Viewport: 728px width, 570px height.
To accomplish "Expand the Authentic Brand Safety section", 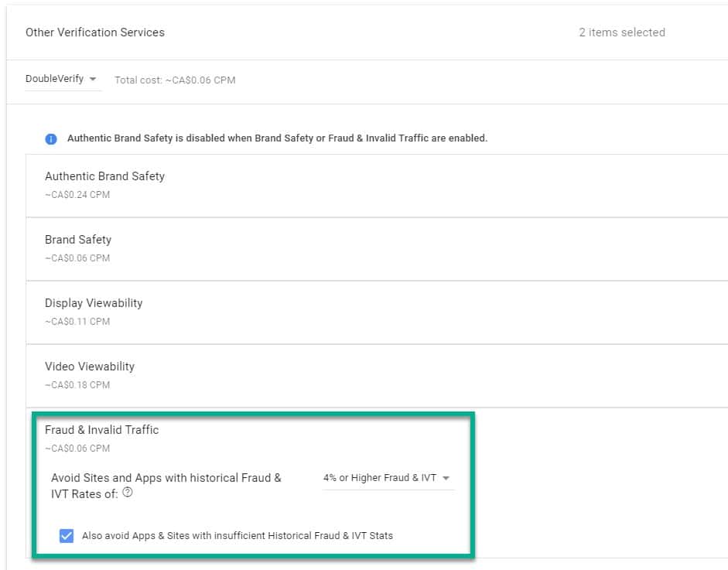I will click(104, 176).
